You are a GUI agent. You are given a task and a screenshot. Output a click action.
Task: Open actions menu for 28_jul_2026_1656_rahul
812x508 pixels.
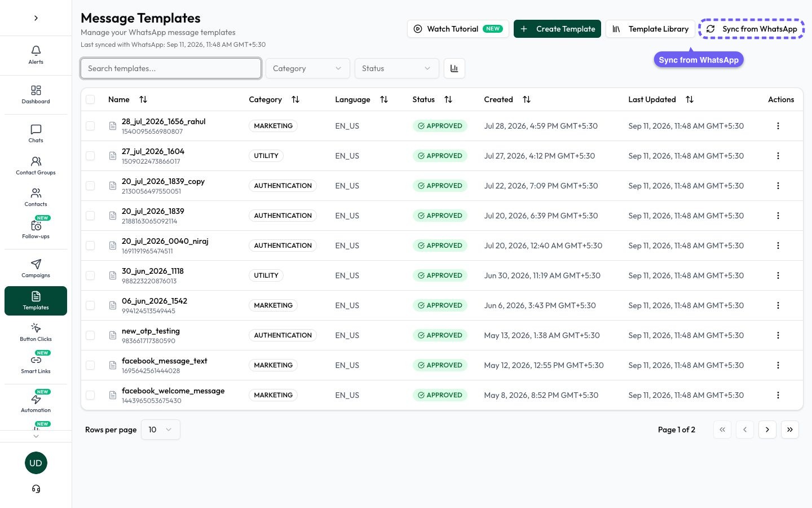coord(778,126)
